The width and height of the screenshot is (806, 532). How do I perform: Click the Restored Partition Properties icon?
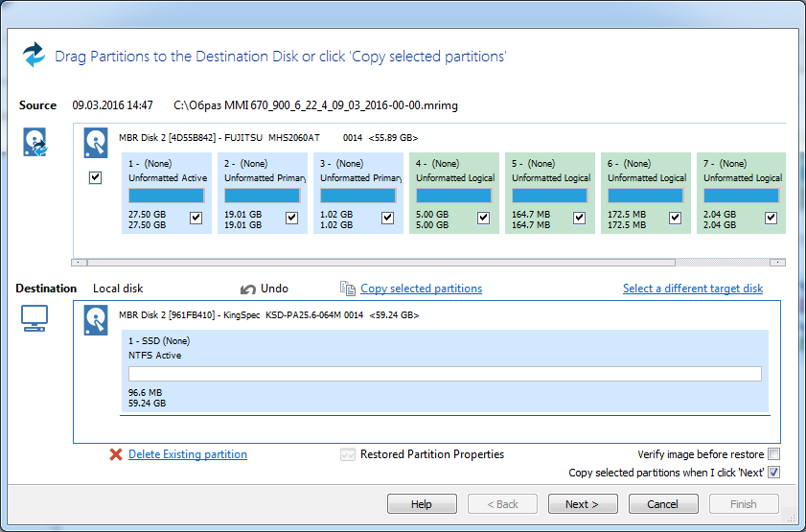pyautogui.click(x=348, y=454)
